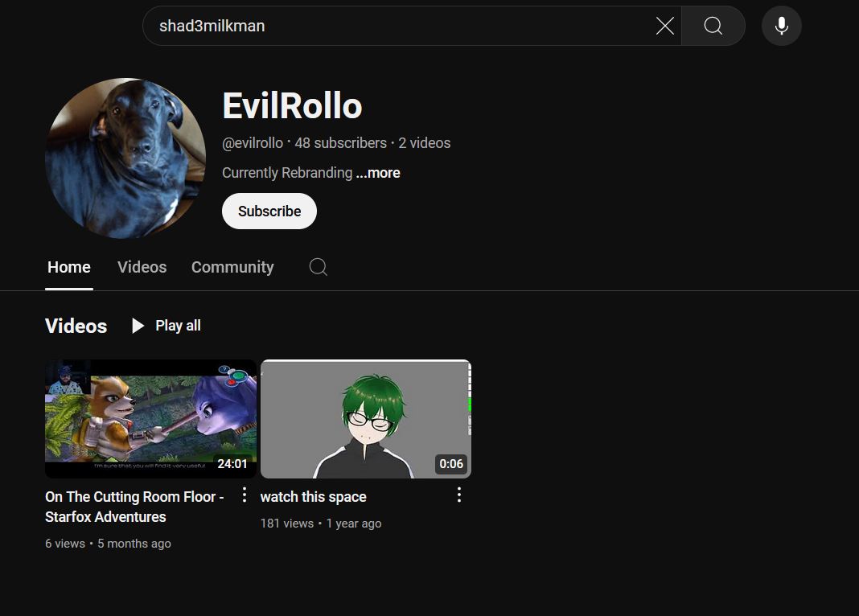Image resolution: width=859 pixels, height=616 pixels.
Task: Switch to the Community tab
Action: 232,267
